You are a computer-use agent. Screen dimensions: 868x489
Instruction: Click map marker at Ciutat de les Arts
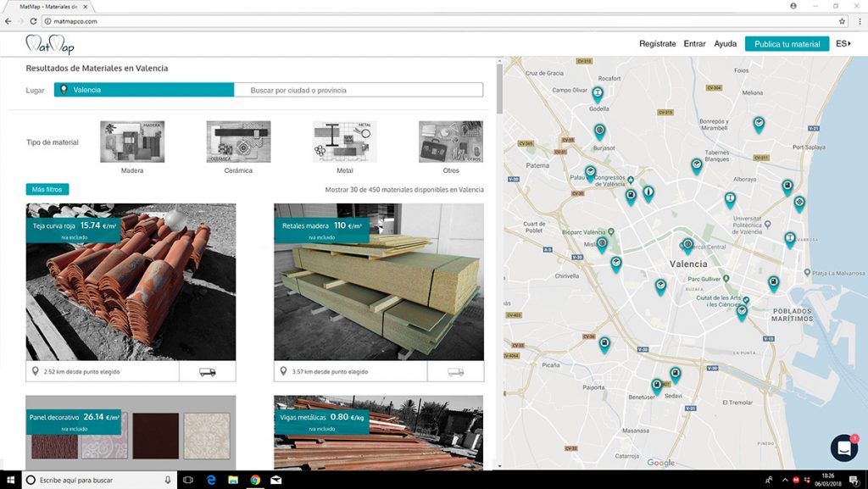click(742, 313)
